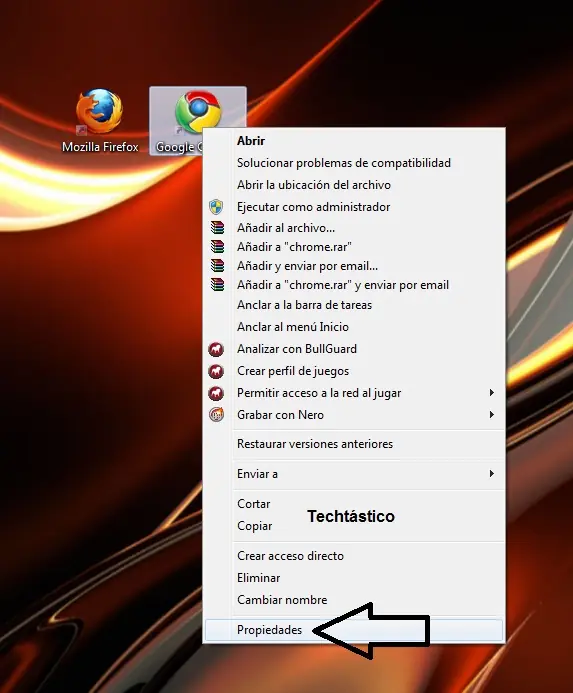Choose Ejecutar como administrador
The width and height of the screenshot is (573, 693).
pos(354,207)
